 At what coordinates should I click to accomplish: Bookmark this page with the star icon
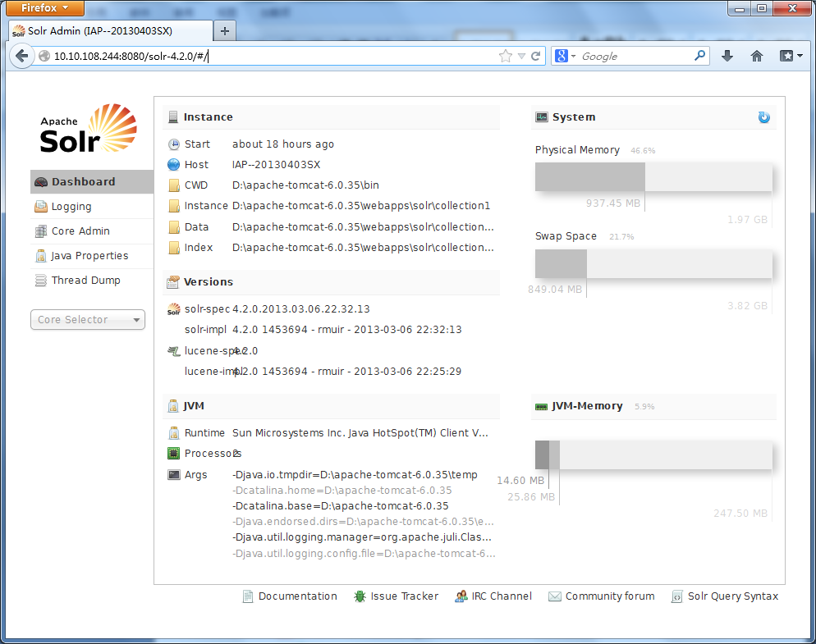506,56
